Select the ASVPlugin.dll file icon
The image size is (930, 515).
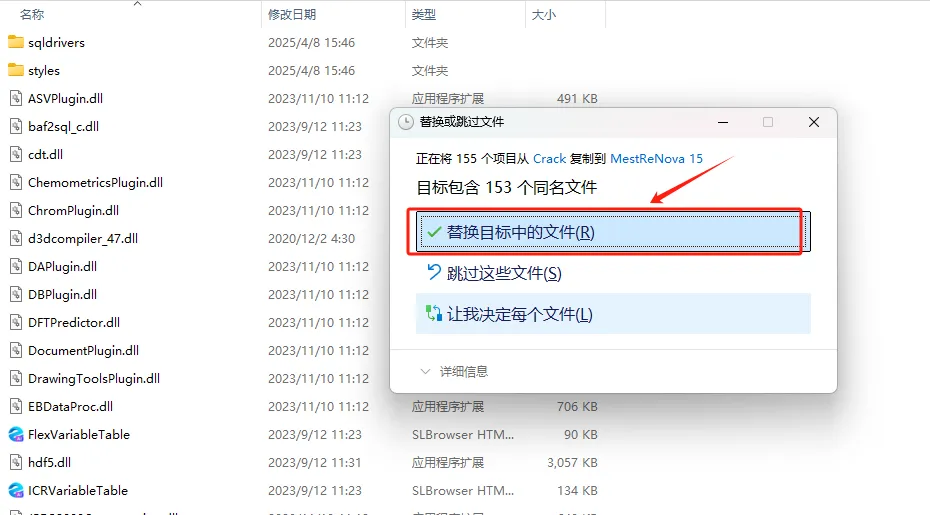(x=16, y=99)
